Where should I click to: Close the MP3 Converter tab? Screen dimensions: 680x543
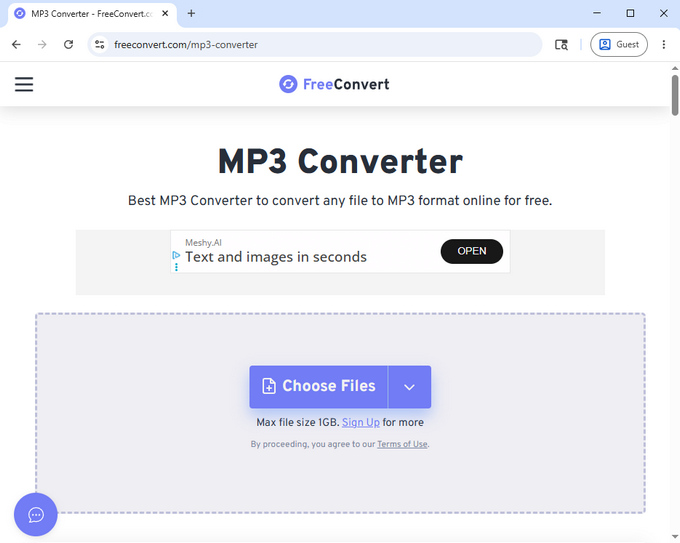click(x=165, y=13)
